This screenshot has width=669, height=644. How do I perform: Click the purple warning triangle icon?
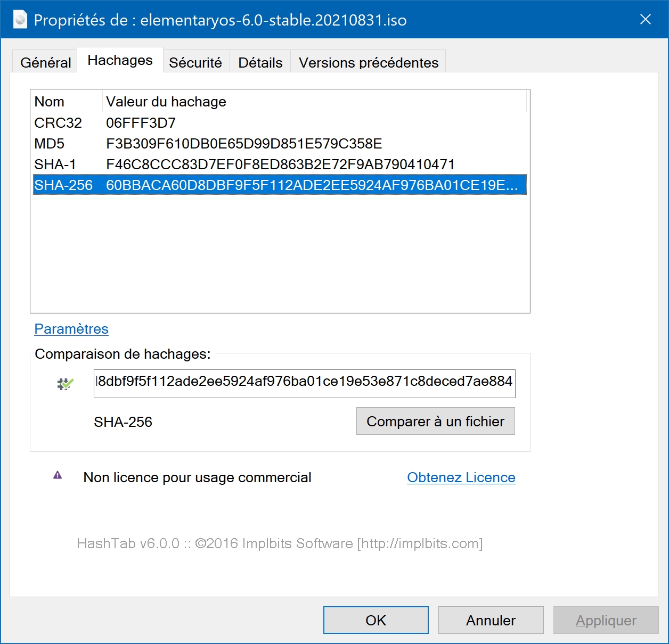pyautogui.click(x=58, y=475)
